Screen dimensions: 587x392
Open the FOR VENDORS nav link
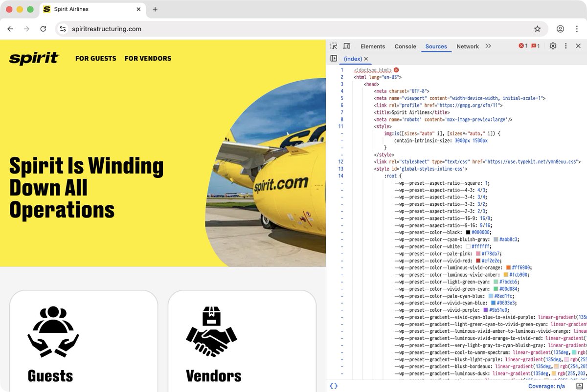pos(148,58)
